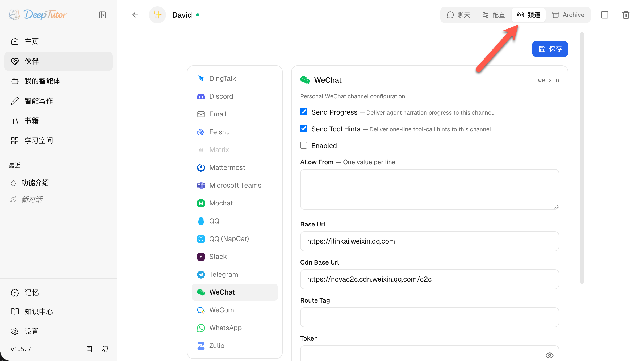Click the David companion name
This screenshot has width=644, height=361.
pos(182,15)
